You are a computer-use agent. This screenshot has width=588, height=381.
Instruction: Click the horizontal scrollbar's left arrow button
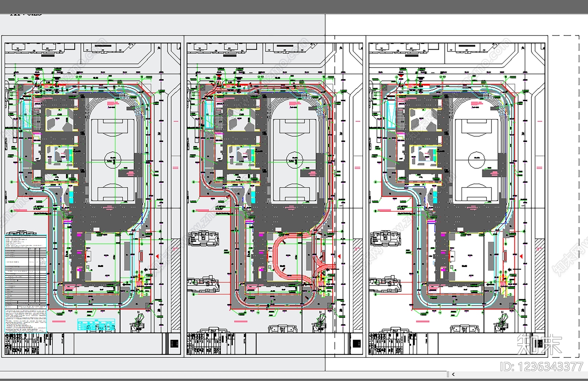point(453,374)
